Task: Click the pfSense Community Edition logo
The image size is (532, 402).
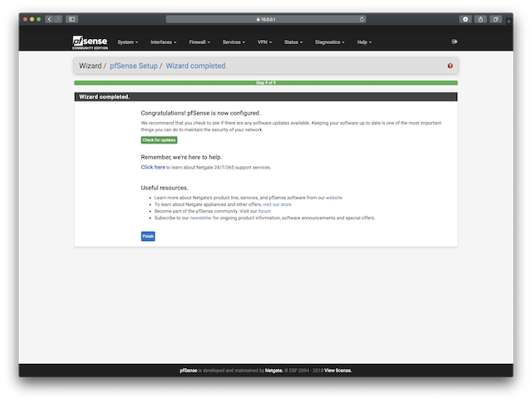Action: 91,42
